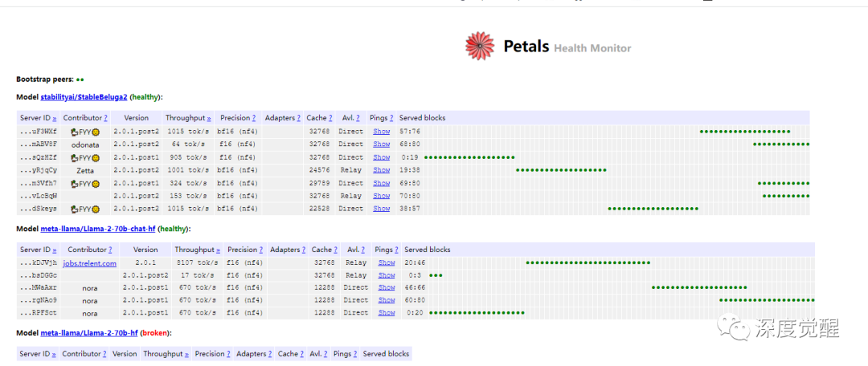Select served blocks range "0:3"
The height and width of the screenshot is (366, 868).
[416, 275]
